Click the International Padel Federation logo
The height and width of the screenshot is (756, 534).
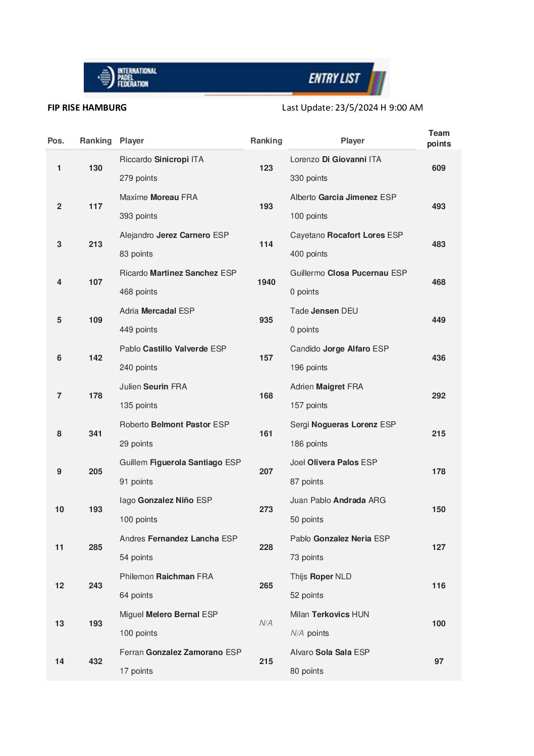(x=127, y=77)
